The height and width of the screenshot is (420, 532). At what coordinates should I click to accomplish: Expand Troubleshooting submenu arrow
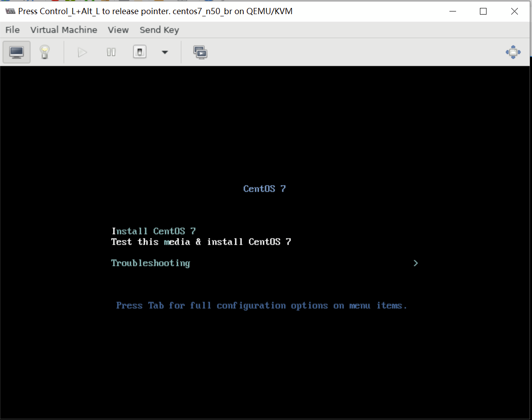(x=415, y=263)
